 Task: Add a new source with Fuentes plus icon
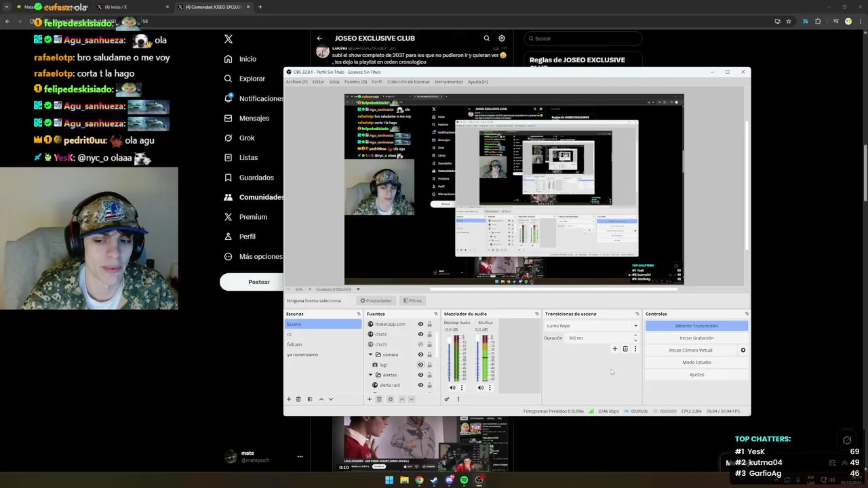point(370,399)
